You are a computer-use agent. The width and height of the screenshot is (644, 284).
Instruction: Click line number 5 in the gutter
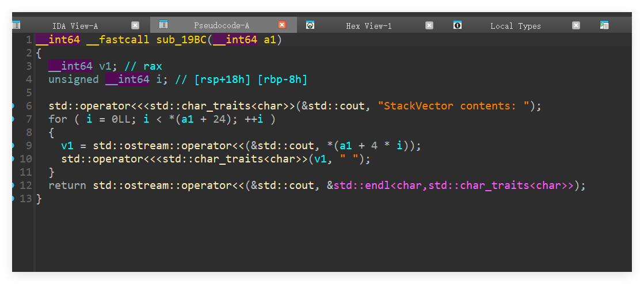[x=28, y=93]
